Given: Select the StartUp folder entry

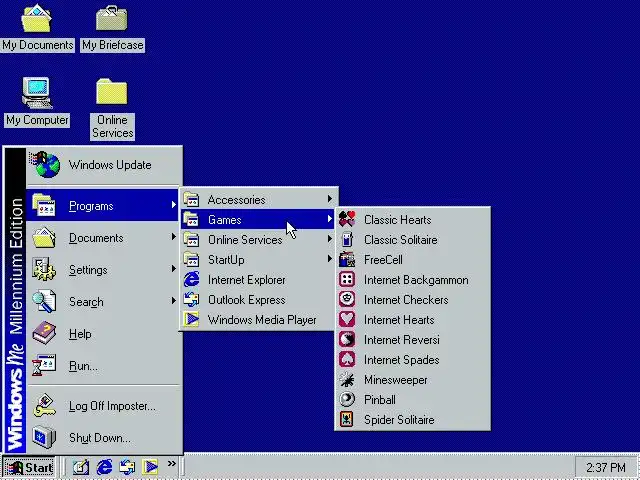Looking at the screenshot, I should click(259, 260).
